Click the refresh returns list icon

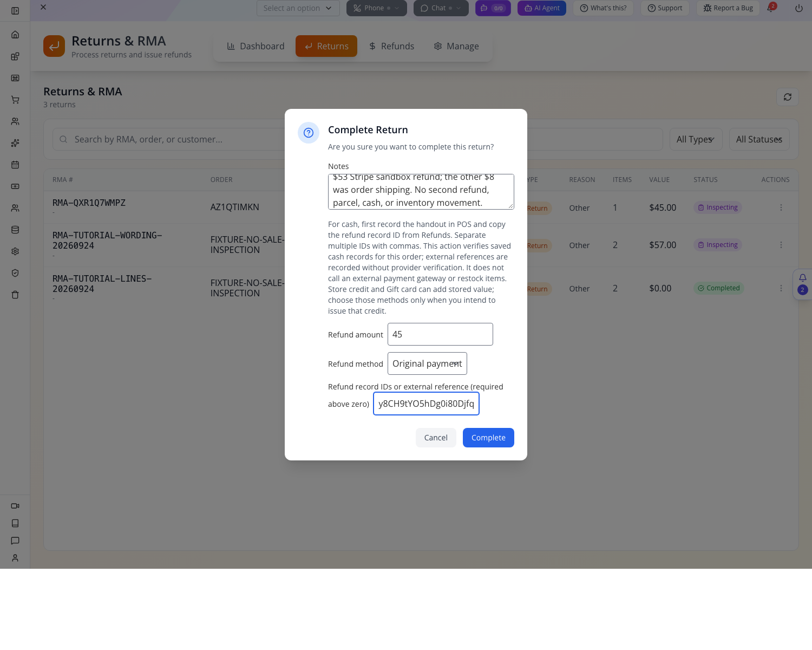click(788, 97)
